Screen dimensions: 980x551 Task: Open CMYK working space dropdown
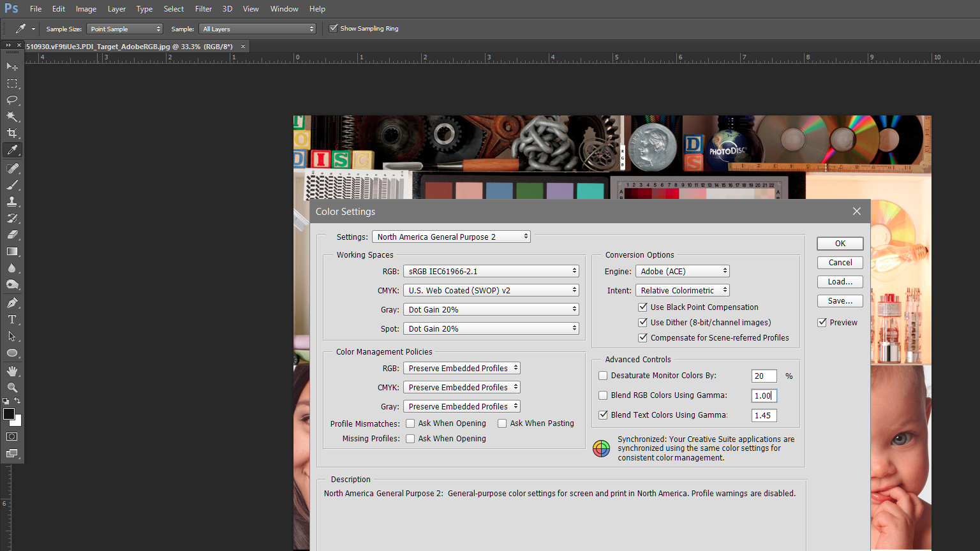point(491,290)
